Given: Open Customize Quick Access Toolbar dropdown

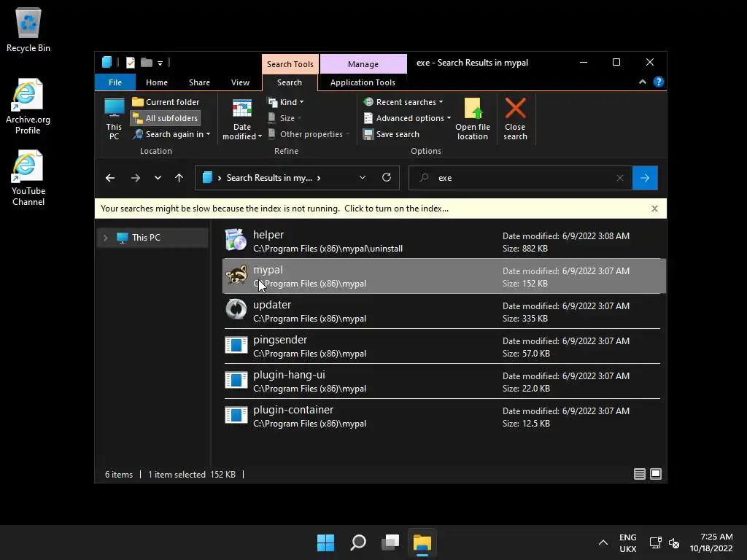Looking at the screenshot, I should pyautogui.click(x=160, y=63).
